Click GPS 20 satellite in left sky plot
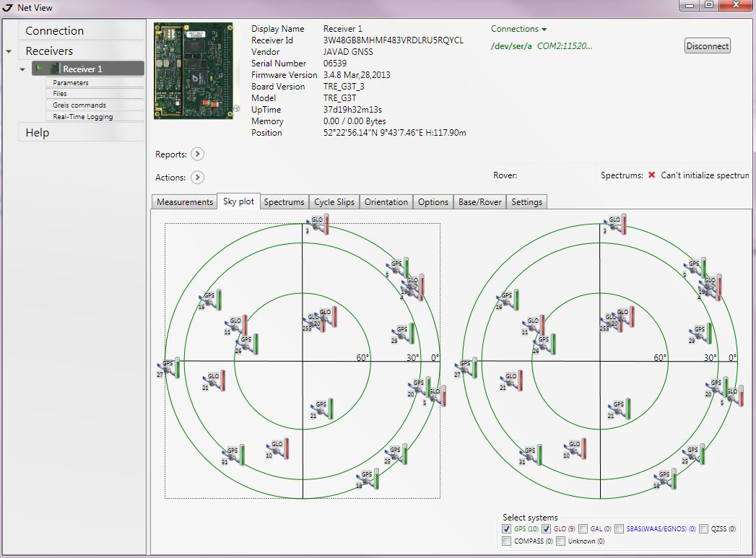Image resolution: width=756 pixels, height=558 pixels. [x=417, y=387]
